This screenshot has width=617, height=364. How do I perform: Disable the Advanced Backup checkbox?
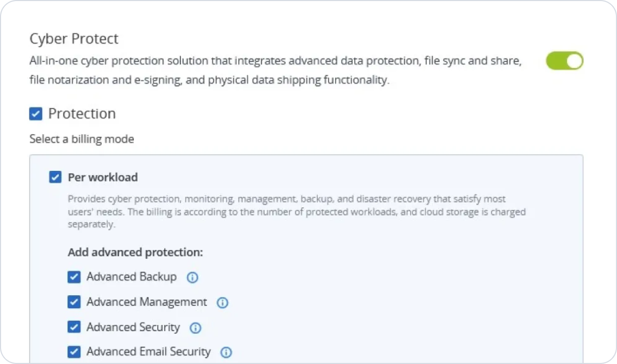click(74, 277)
